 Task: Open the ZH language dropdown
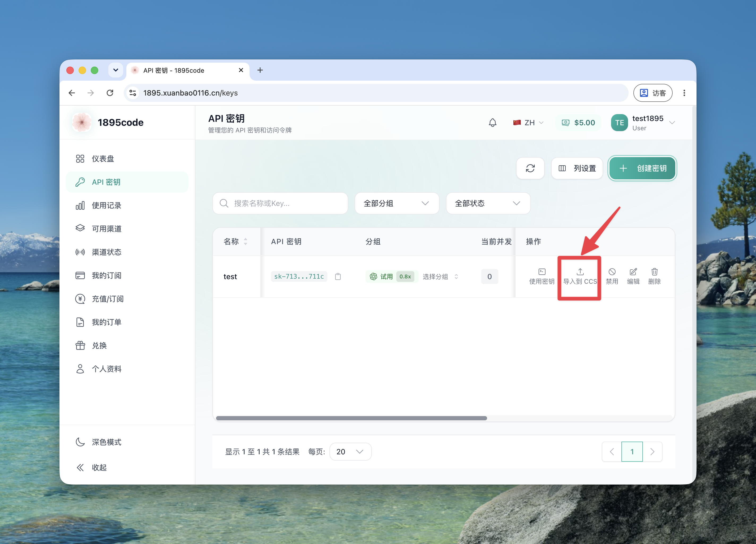pyautogui.click(x=528, y=123)
